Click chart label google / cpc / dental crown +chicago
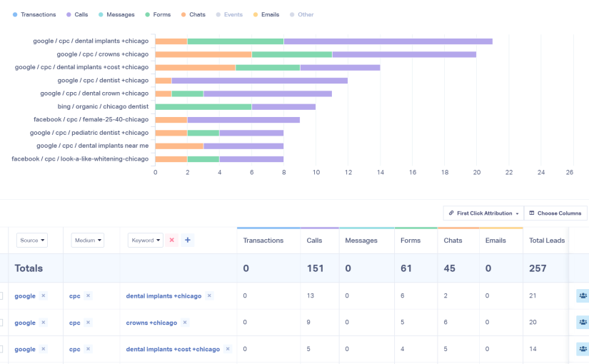 94,93
